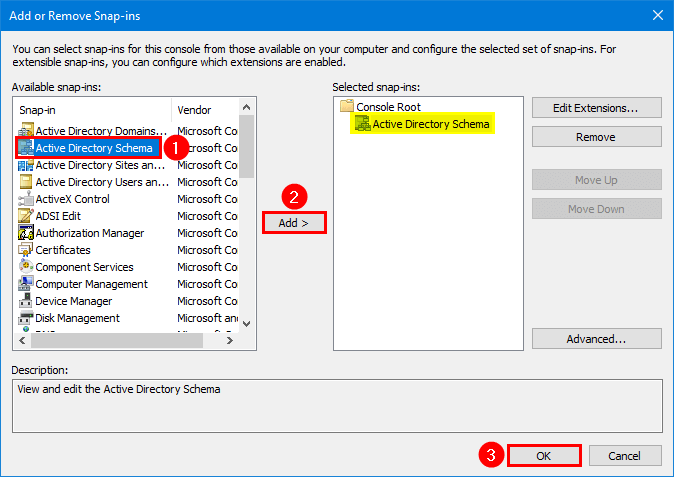Select Active Directory Sites snap-in name
The width and height of the screenshot is (674, 477).
(x=100, y=165)
